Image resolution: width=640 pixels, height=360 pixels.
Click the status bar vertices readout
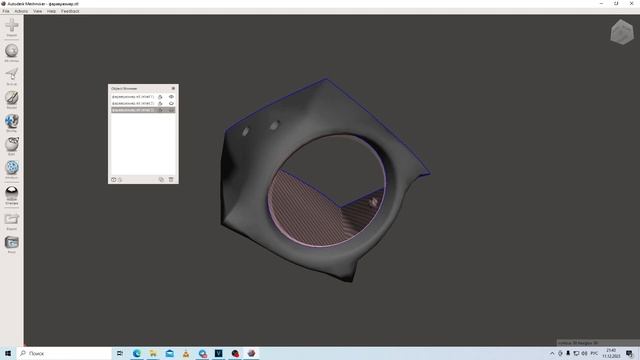(x=578, y=343)
